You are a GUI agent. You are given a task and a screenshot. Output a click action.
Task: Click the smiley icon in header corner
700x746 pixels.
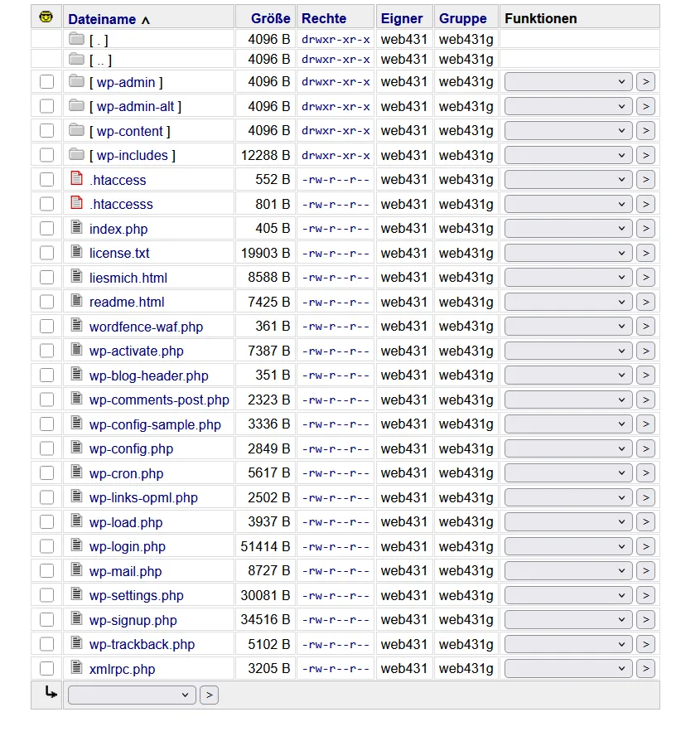(x=46, y=17)
